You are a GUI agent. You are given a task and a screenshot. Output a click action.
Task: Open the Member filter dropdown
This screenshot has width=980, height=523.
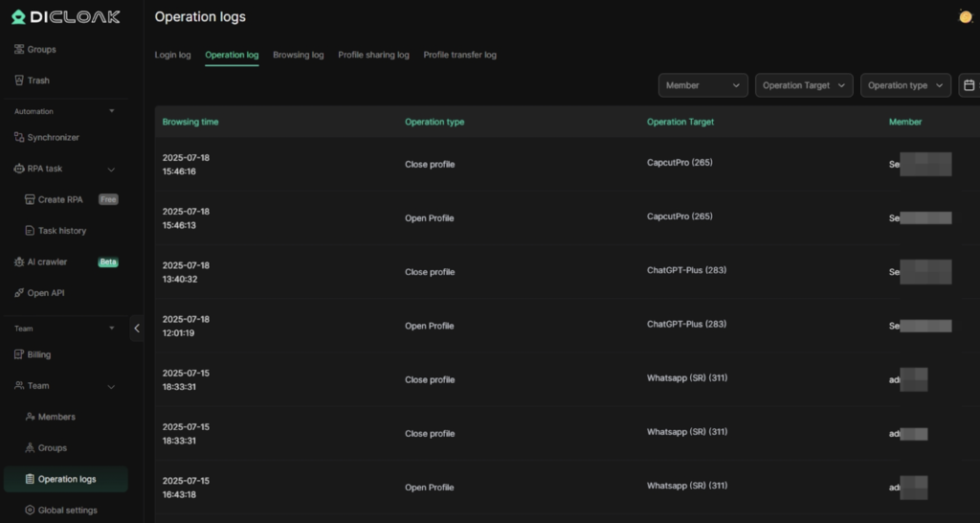point(702,85)
